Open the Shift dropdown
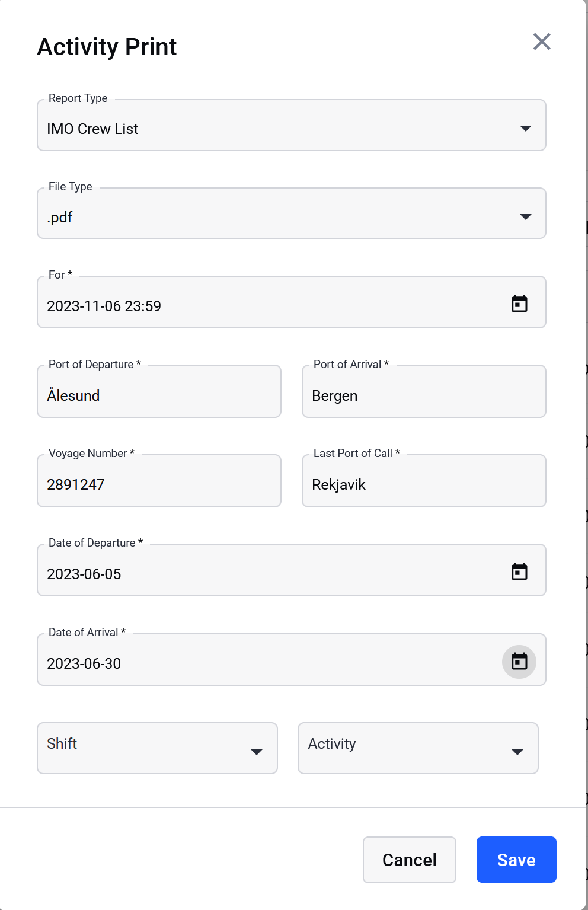 pos(157,748)
